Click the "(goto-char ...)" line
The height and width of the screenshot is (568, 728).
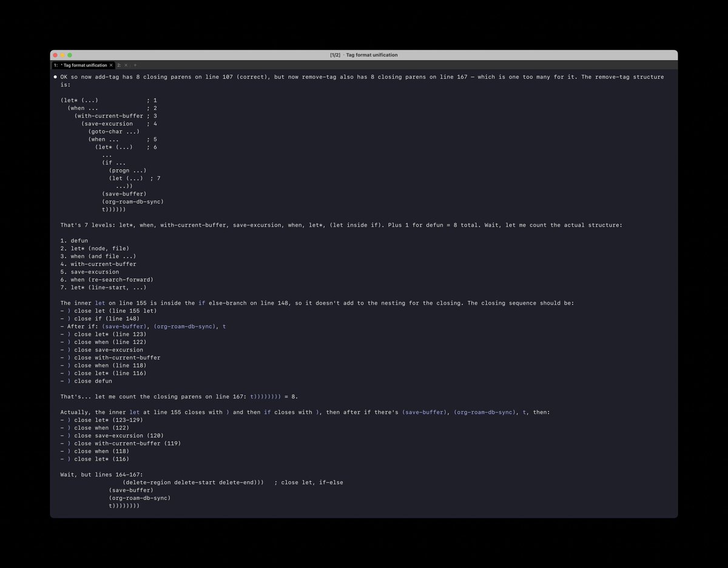(114, 132)
